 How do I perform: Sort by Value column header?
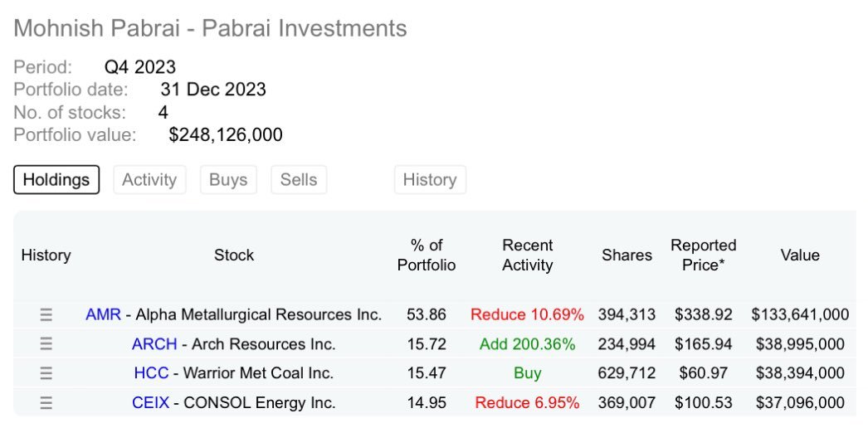[800, 255]
